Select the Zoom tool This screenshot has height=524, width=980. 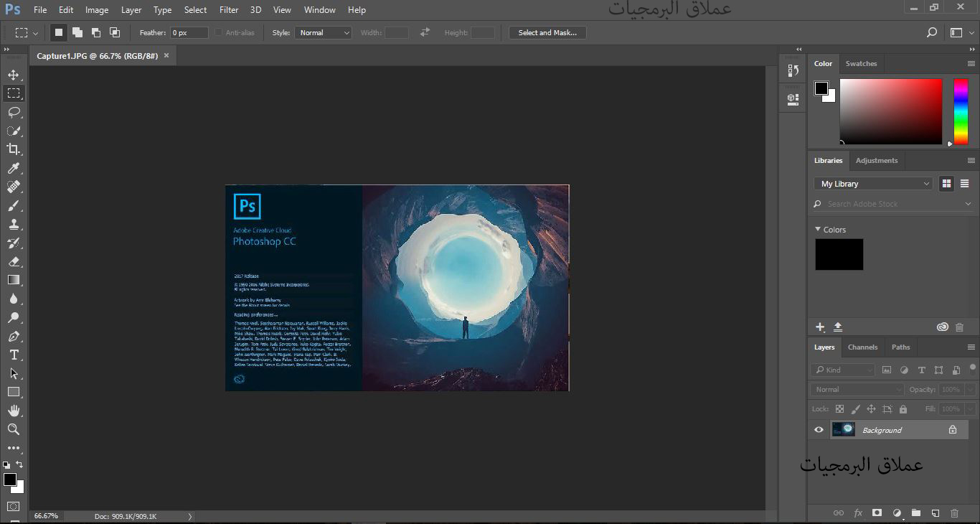14,429
